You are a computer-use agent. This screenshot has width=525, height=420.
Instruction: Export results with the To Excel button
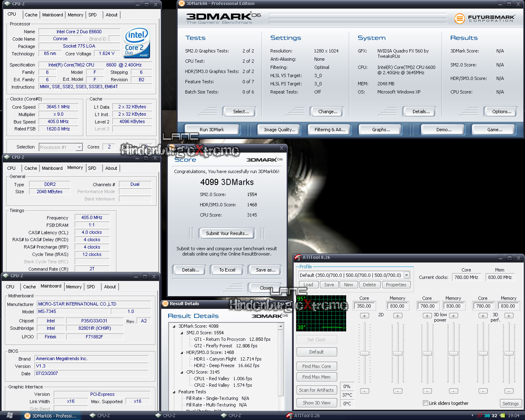[x=227, y=270]
